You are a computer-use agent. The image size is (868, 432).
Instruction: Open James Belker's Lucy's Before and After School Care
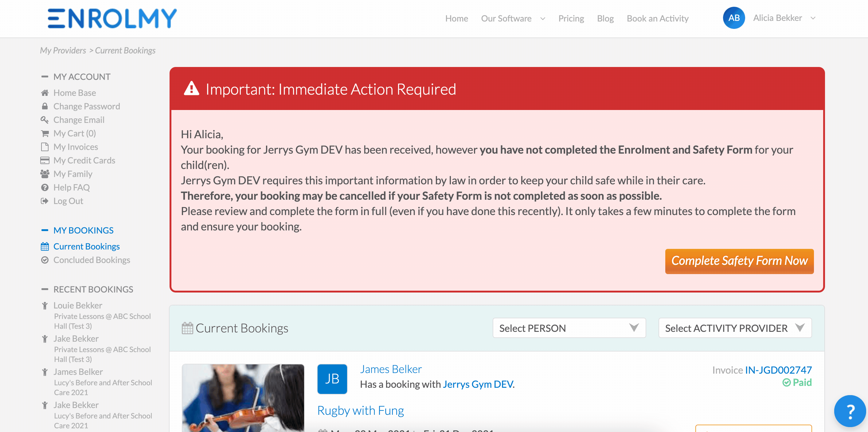point(103,387)
